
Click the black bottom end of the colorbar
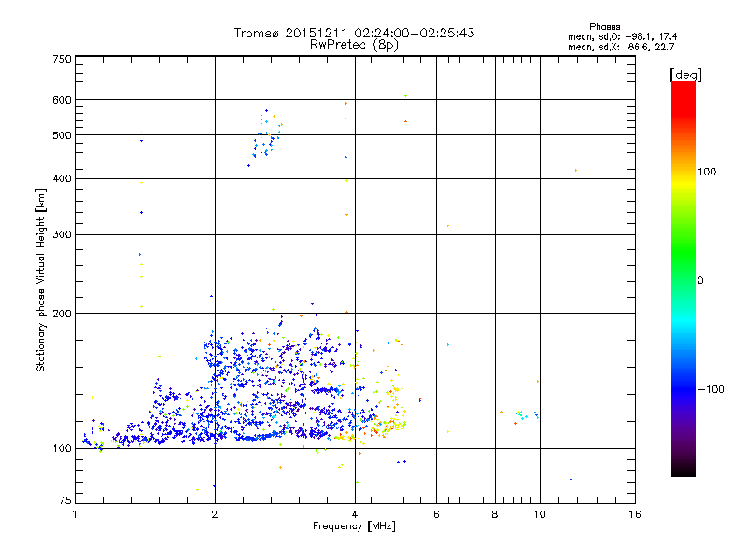[684, 469]
